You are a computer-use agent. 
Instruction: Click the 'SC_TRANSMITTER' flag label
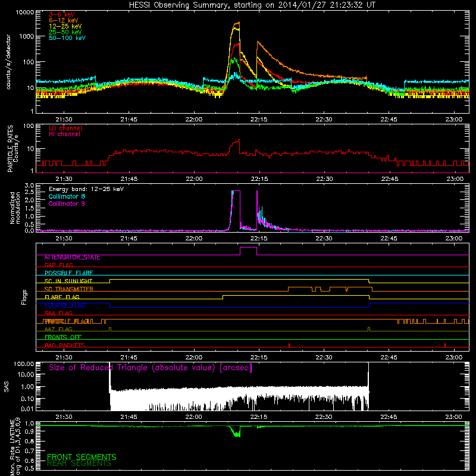point(68,289)
